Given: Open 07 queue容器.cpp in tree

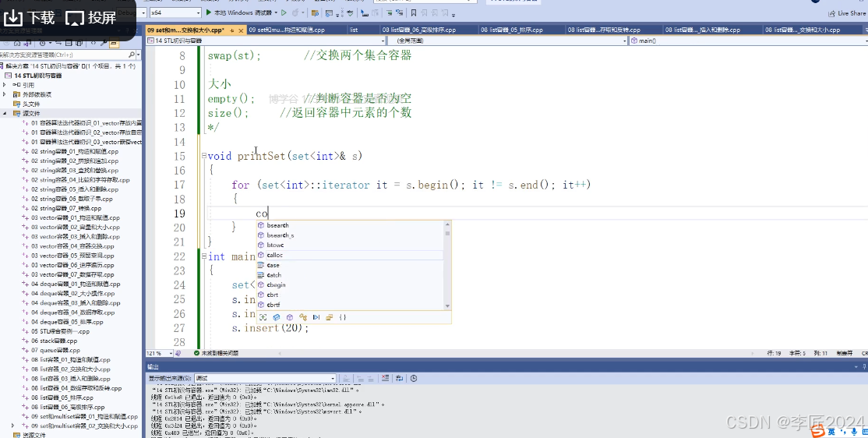Looking at the screenshot, I should pos(55,350).
